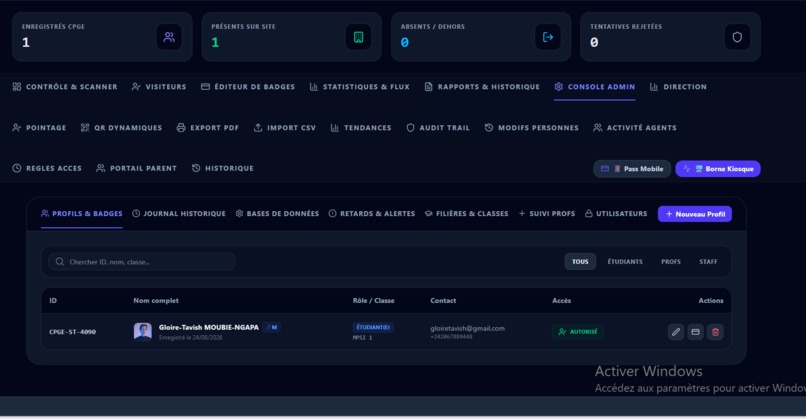
Task: Open the Éditeur de badges tab
Action: [x=248, y=87]
